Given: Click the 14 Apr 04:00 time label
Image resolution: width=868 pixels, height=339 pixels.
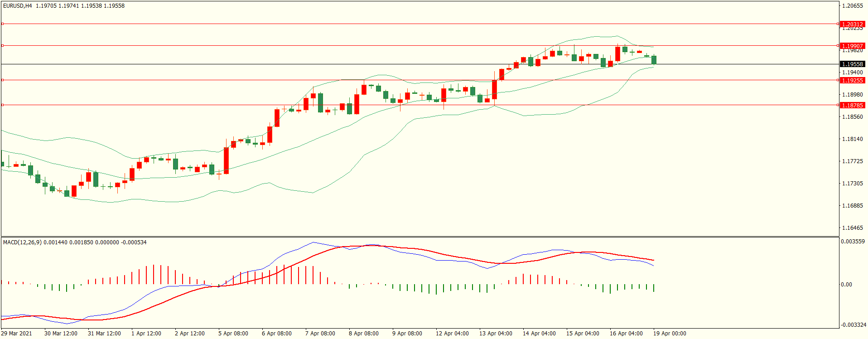Looking at the screenshot, I should pyautogui.click(x=539, y=334).
